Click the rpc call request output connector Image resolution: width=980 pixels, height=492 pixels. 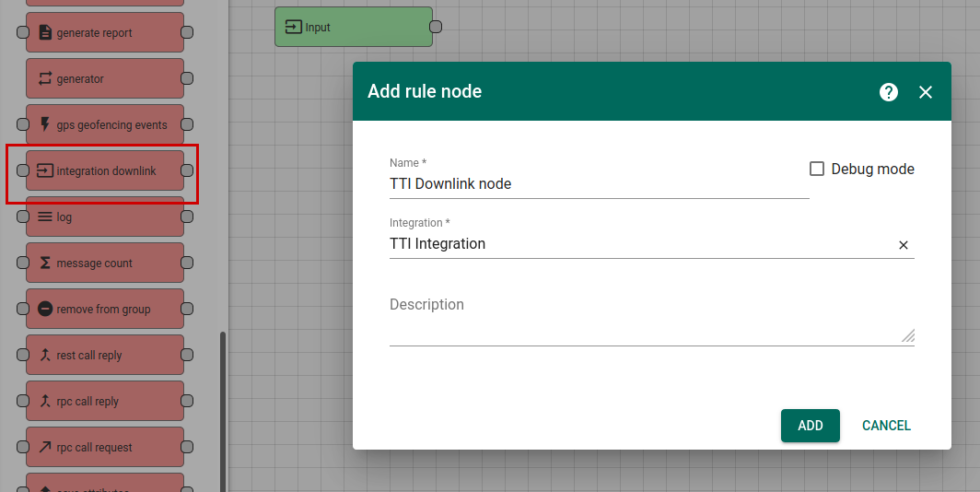[187, 447]
